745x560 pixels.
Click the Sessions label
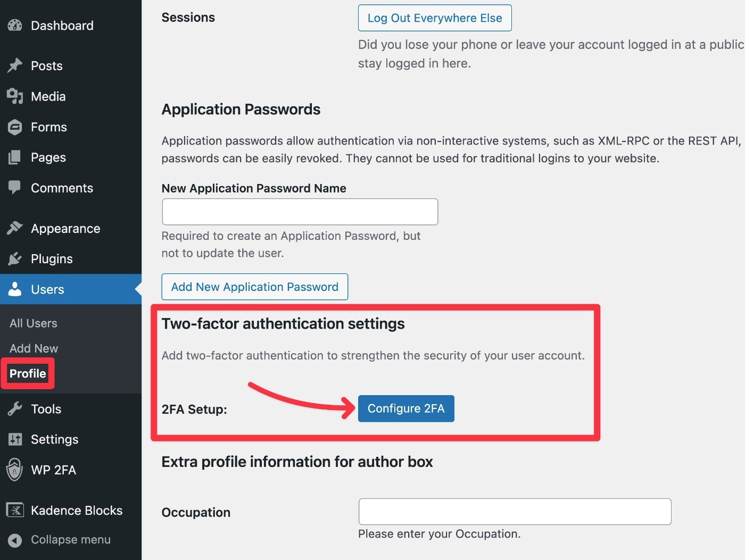188,18
